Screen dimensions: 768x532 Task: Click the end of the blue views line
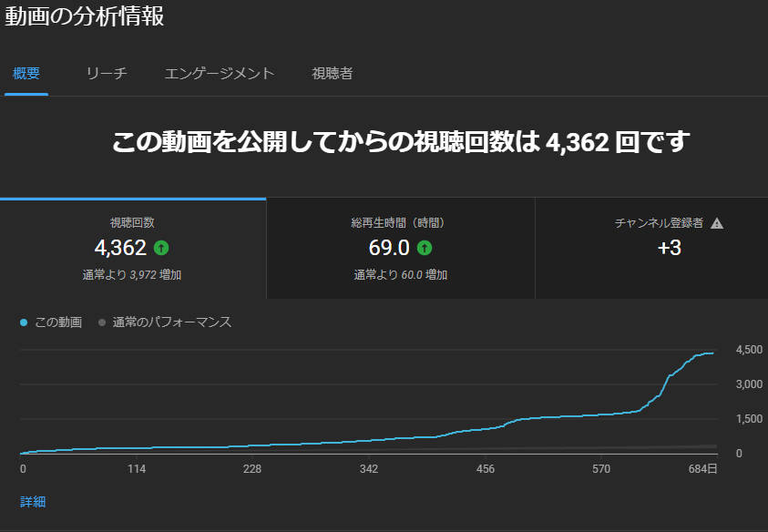coord(712,353)
